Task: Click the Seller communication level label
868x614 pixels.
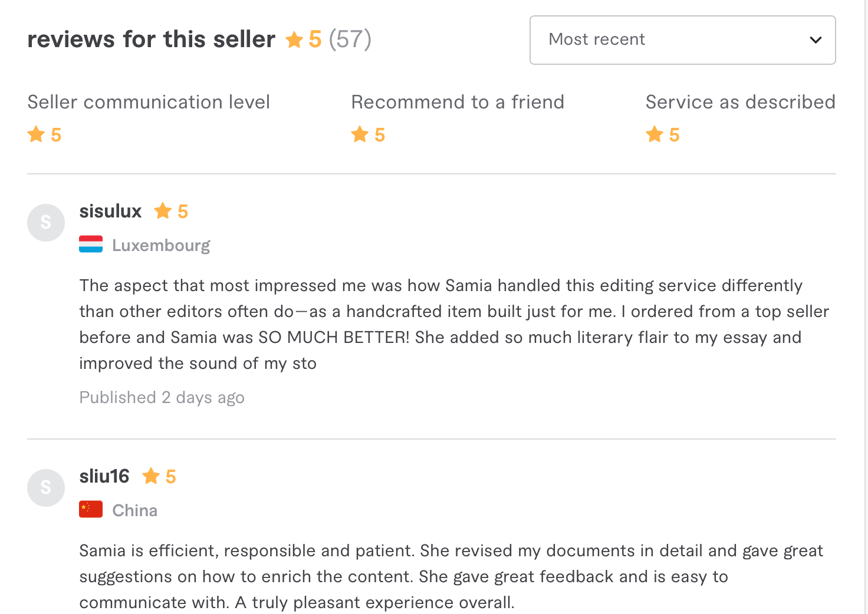Action: [x=149, y=102]
